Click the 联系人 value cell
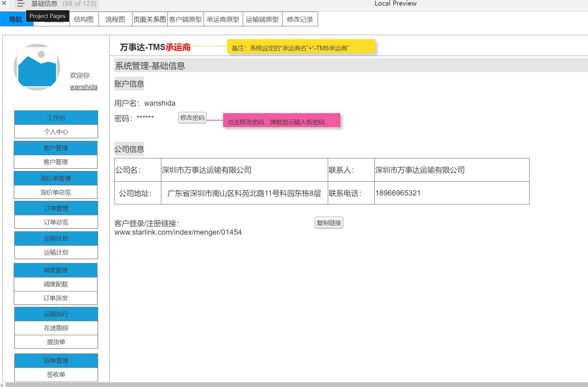The height and width of the screenshot is (387, 588). (452, 170)
